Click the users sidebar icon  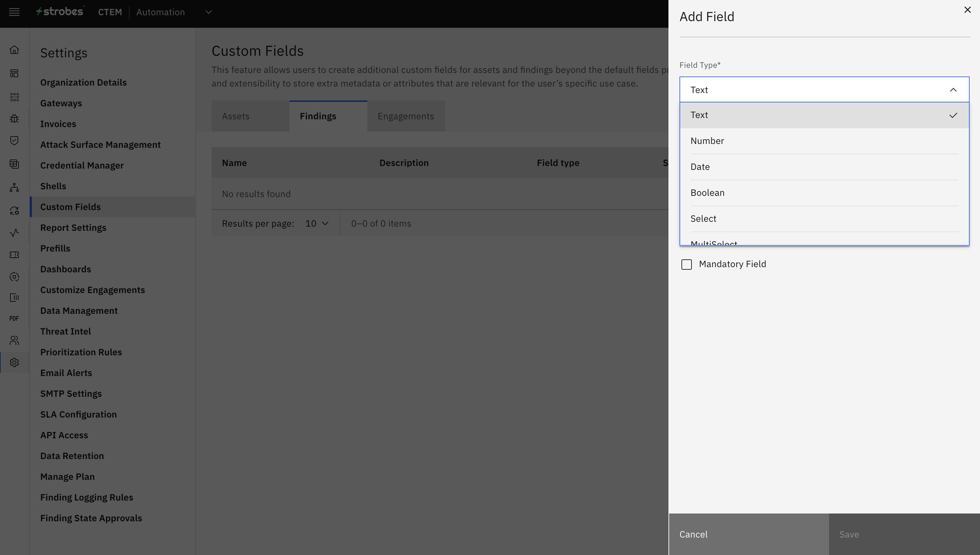[14, 340]
